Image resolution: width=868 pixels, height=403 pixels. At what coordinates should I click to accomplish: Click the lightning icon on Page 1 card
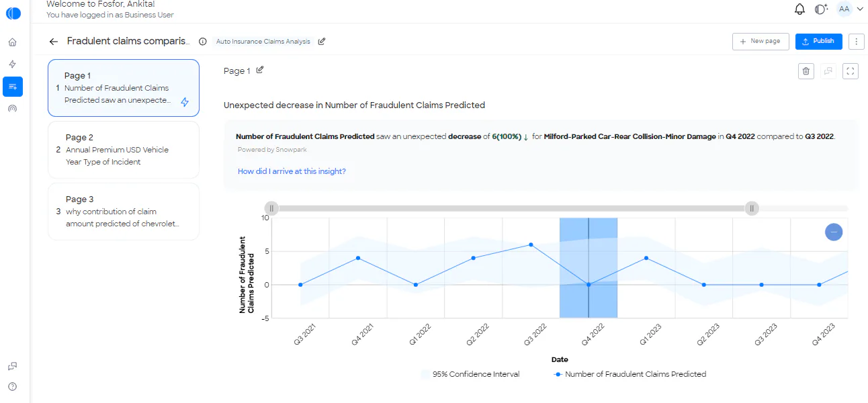coord(185,102)
